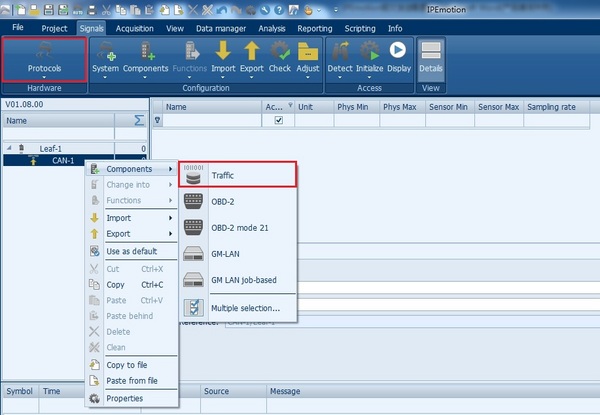This screenshot has width=600, height=415.
Task: Click the filter funnel icon in grid row
Action: point(157,120)
